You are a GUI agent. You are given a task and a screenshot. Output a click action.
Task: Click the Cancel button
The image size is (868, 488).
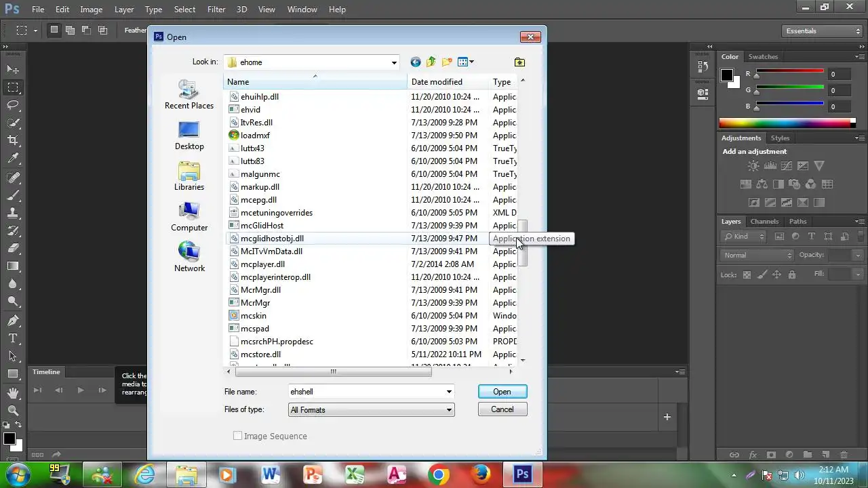pyautogui.click(x=502, y=409)
